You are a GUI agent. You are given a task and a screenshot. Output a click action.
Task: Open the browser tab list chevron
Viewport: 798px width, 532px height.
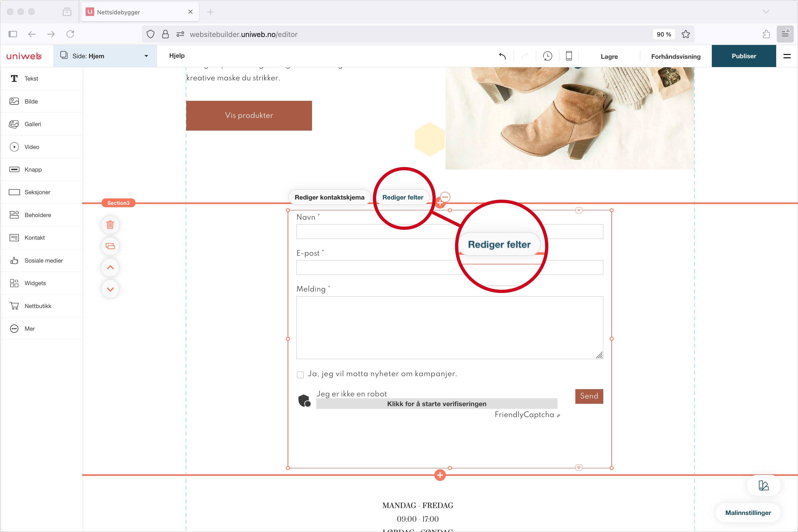[766, 11]
